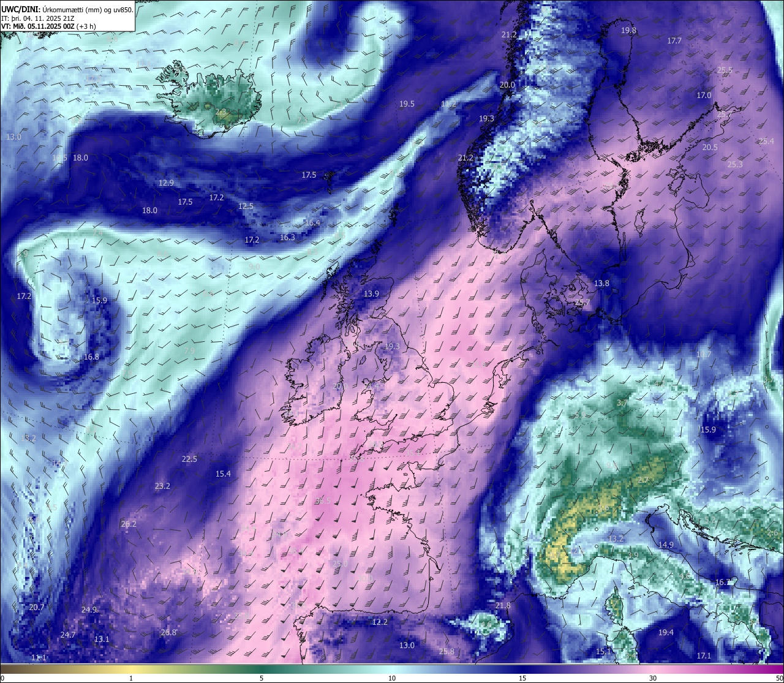Click the color scale tick label 30

[653, 678]
